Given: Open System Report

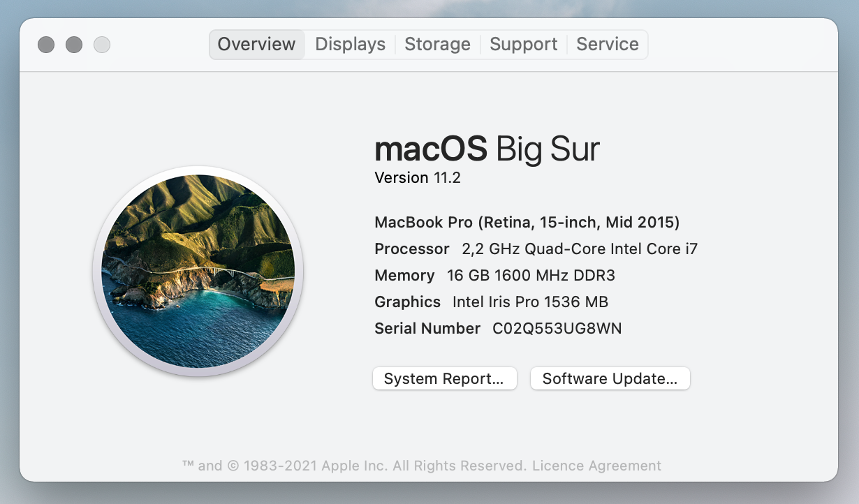Looking at the screenshot, I should [444, 378].
